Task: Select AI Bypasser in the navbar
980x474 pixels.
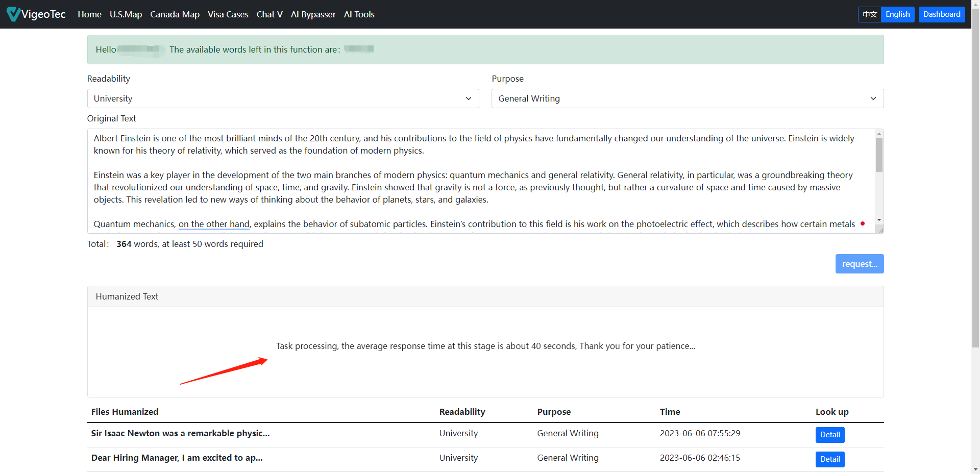Action: (x=313, y=14)
